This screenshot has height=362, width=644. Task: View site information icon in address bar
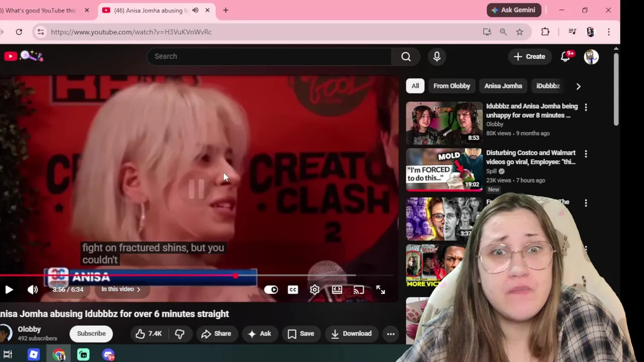[41, 32]
